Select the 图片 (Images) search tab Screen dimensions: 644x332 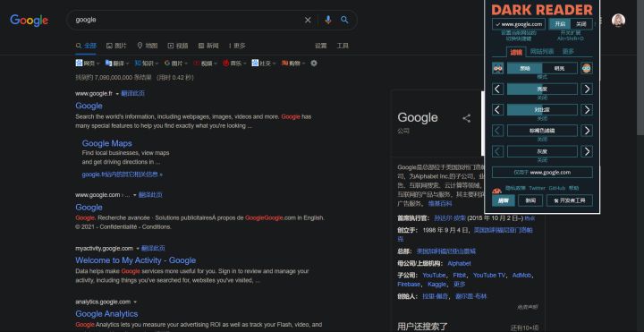[x=116, y=46]
